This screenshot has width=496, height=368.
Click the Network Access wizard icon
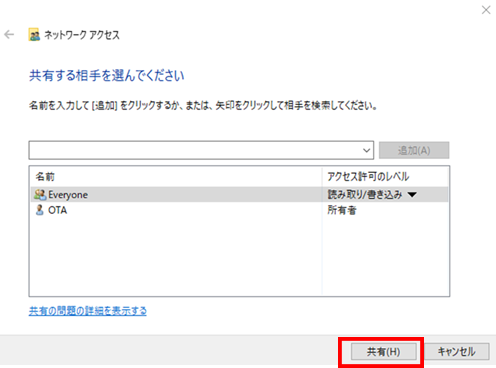pyautogui.click(x=34, y=35)
